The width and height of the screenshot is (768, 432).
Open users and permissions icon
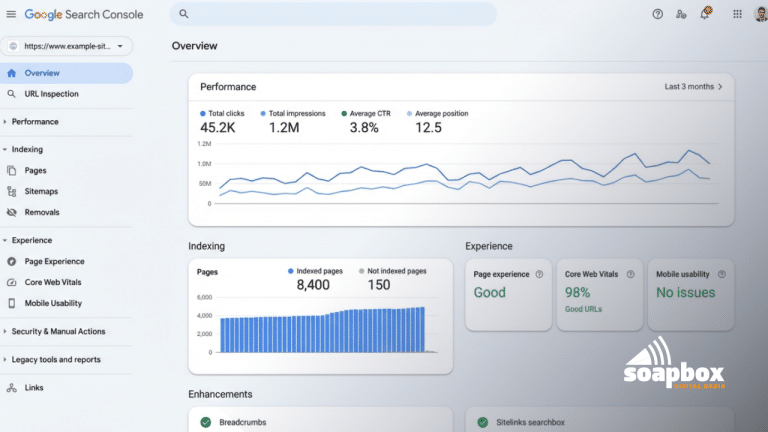click(681, 14)
